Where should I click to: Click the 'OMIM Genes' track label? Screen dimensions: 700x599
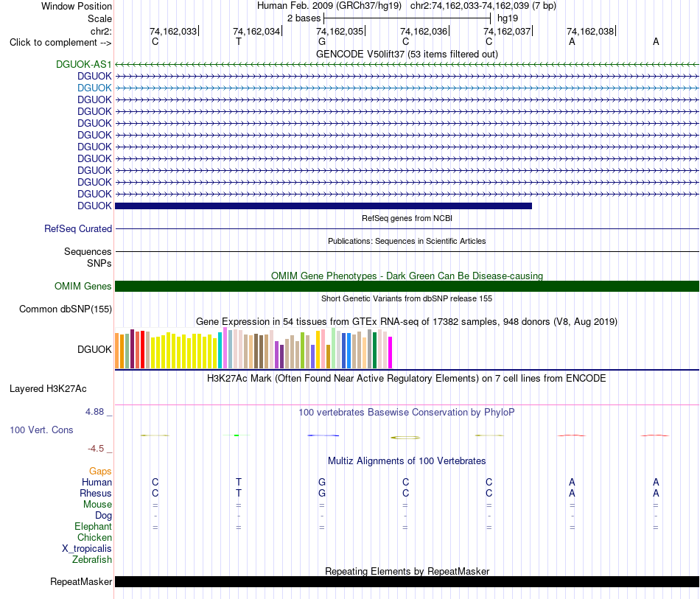(x=83, y=286)
